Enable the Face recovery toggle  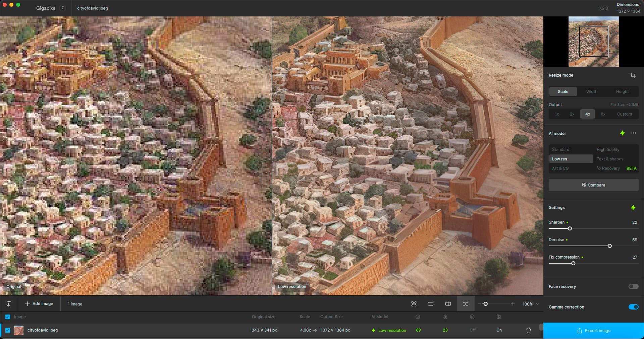pos(633,286)
